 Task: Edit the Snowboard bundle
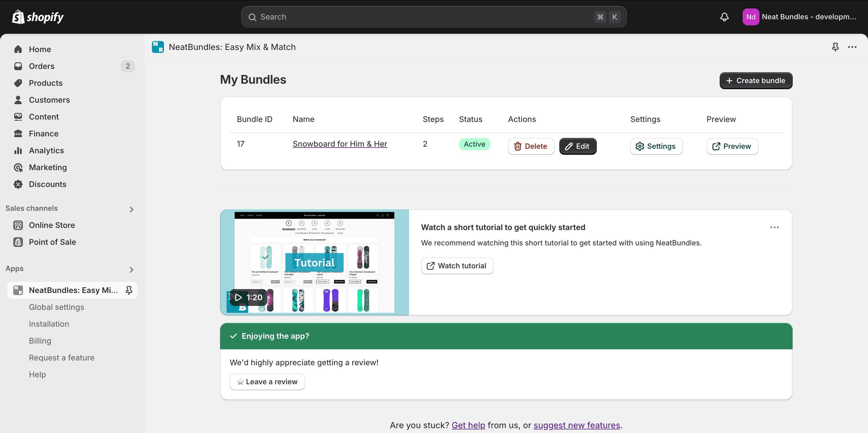click(x=577, y=146)
